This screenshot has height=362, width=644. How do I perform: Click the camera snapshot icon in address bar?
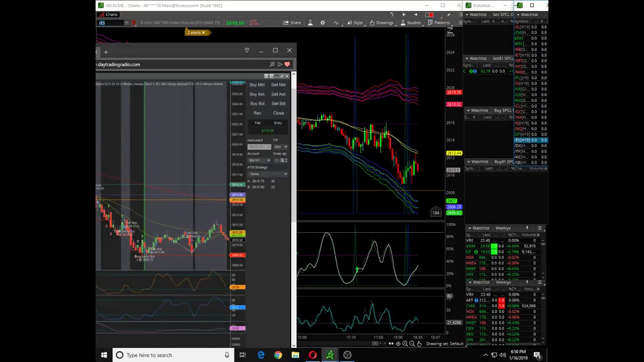tap(272, 64)
